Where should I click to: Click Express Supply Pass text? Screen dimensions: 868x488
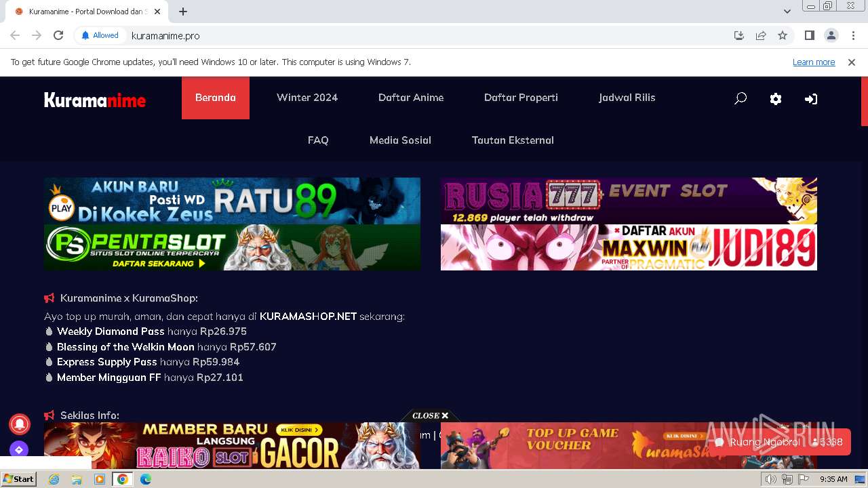click(x=107, y=362)
